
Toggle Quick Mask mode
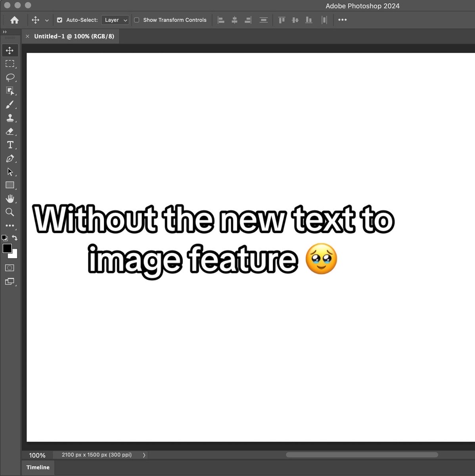[x=10, y=268]
